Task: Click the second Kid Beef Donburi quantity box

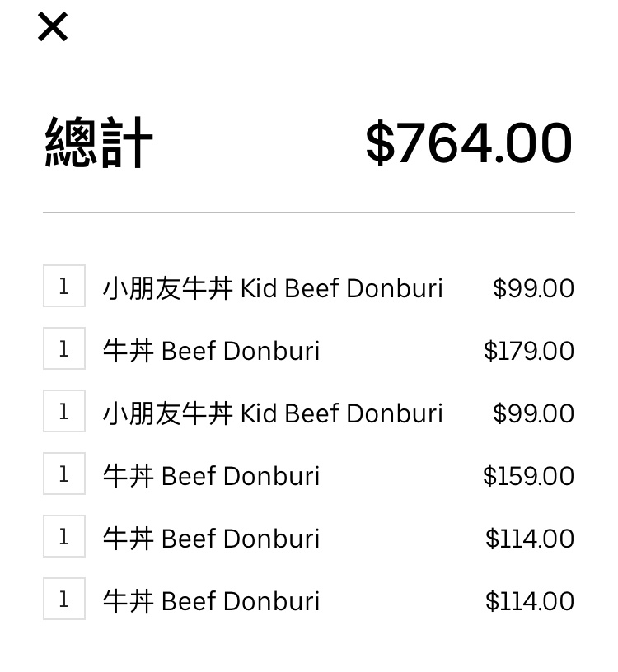Action: (64, 412)
